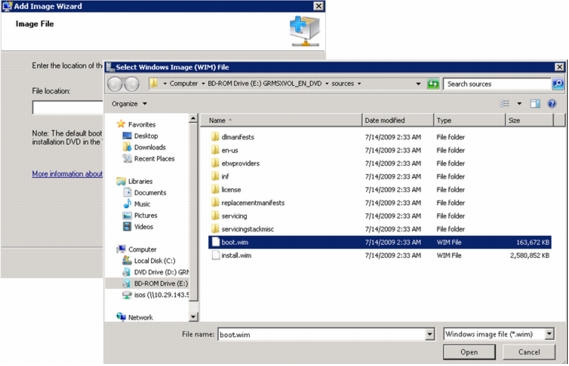Click More information about link in wizard
569x366 pixels.
[67, 174]
